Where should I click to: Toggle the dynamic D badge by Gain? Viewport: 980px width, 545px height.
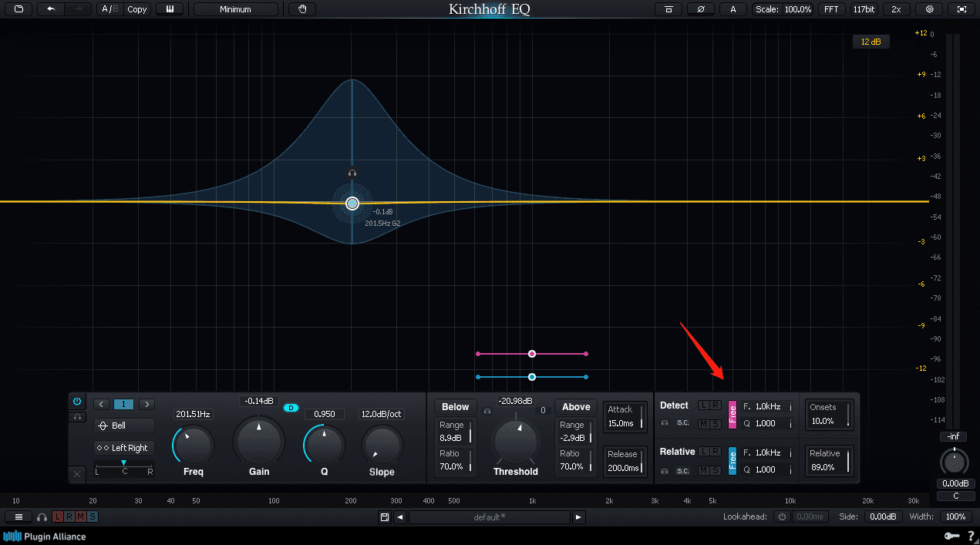291,407
